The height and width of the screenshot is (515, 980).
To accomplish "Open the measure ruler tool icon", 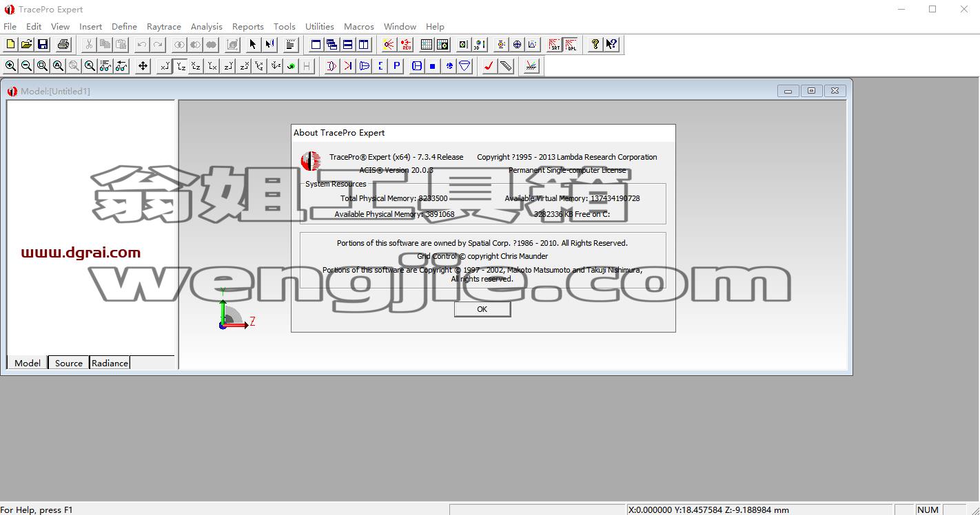I will pyautogui.click(x=506, y=66).
